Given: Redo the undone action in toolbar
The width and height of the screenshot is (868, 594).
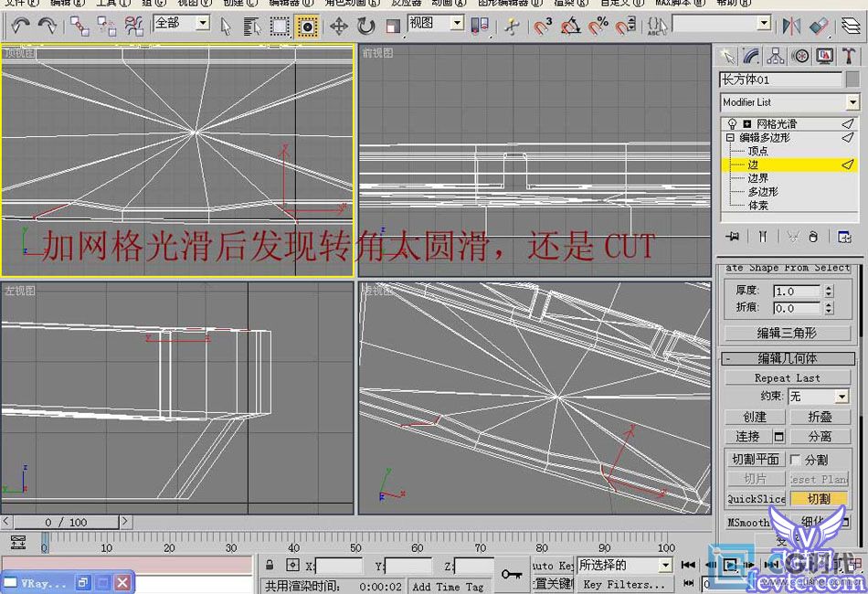Looking at the screenshot, I should (47, 26).
